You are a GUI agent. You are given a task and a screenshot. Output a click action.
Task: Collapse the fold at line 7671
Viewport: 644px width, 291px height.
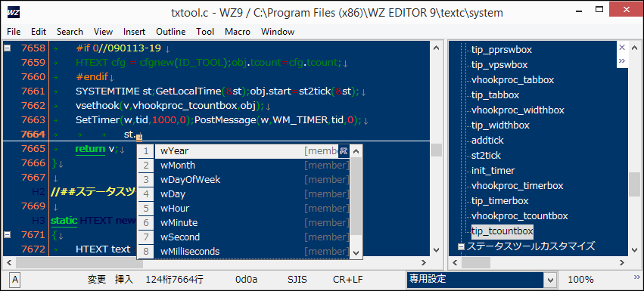pos(7,235)
